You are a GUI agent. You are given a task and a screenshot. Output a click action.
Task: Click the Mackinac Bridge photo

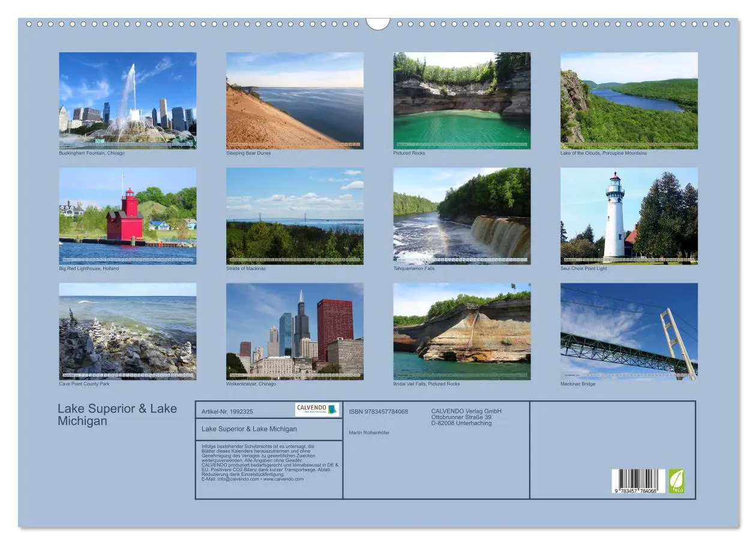(629, 331)
